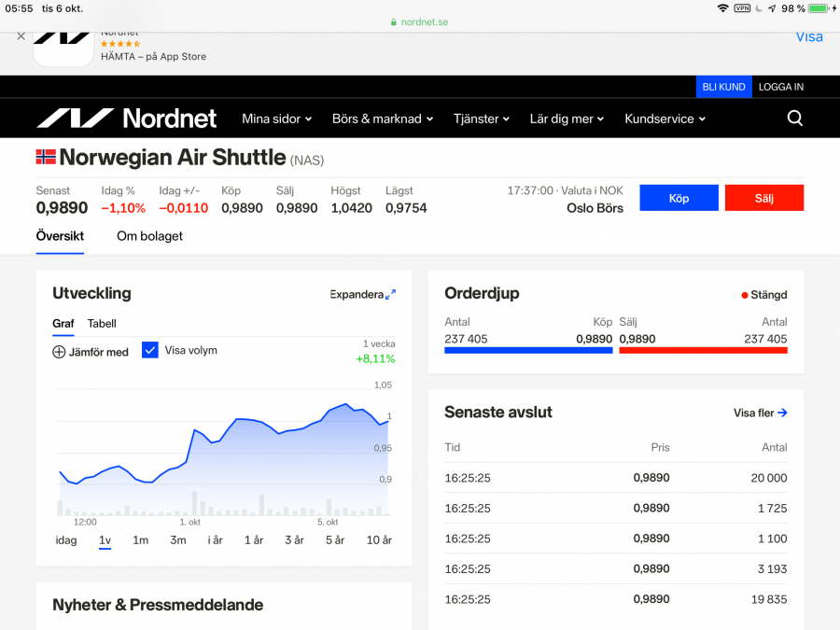Click the Jämför med plus icon
Viewport: 840px width, 630px height.
59,352
